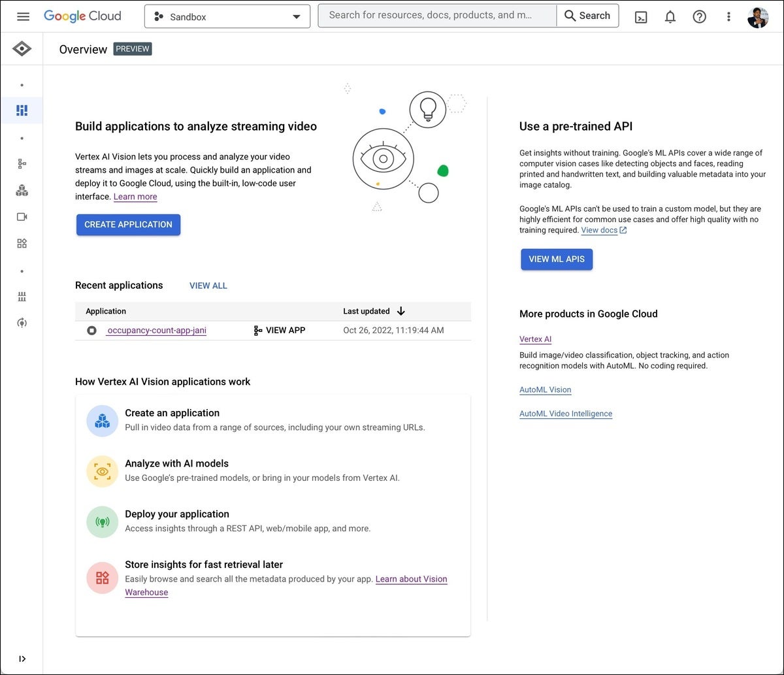The image size is (784, 675).
Task: Open the Models cubes sidebar icon
Action: (x=22, y=191)
